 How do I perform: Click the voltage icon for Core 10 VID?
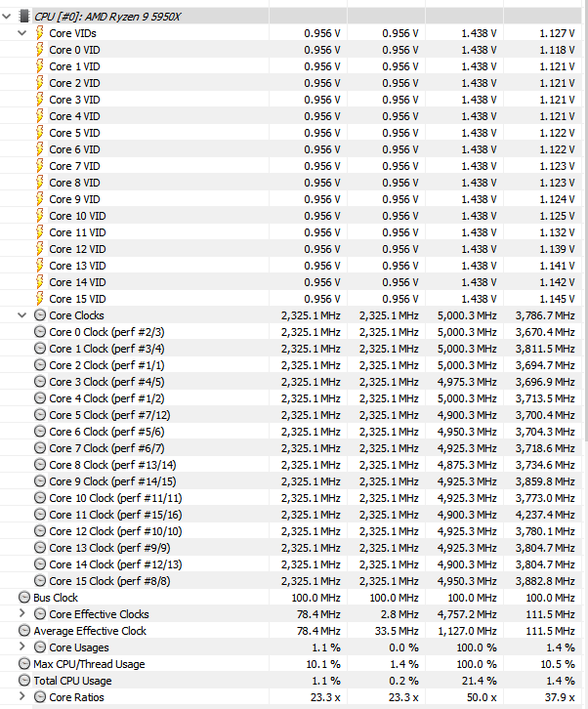point(40,216)
